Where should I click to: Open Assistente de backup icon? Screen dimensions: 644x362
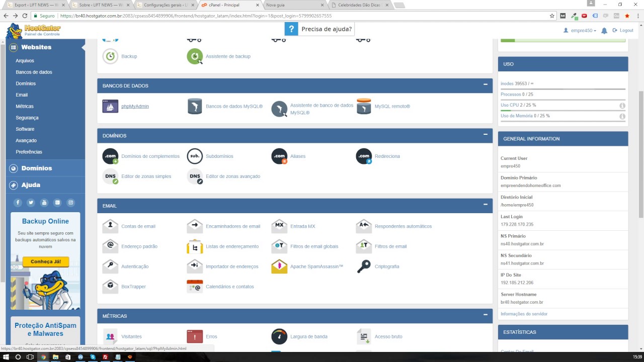coord(195,56)
